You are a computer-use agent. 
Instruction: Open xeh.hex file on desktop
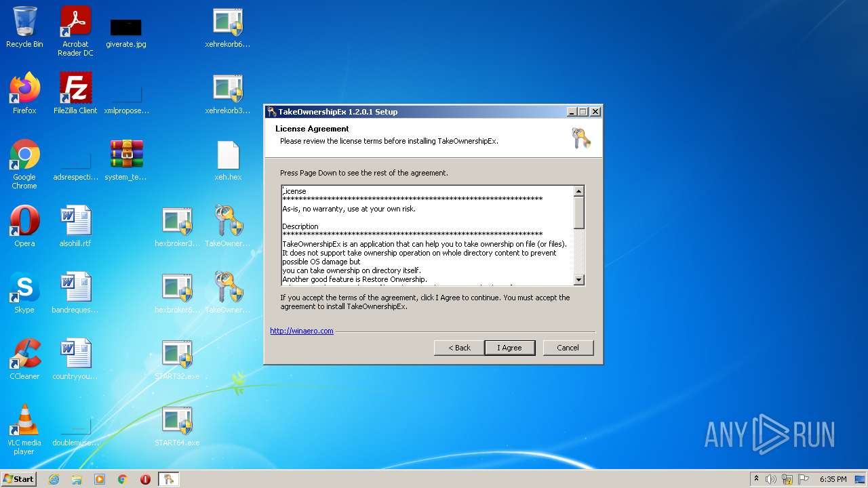coord(228,161)
